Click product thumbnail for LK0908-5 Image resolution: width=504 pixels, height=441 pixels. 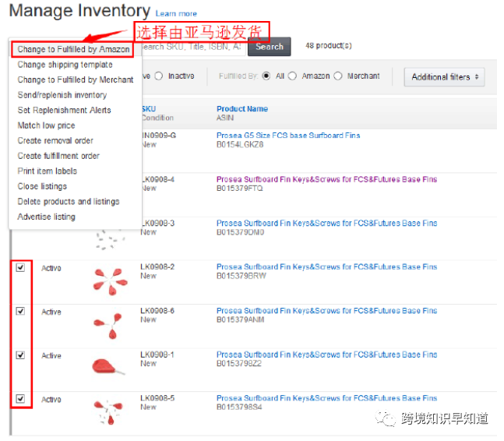click(x=108, y=412)
